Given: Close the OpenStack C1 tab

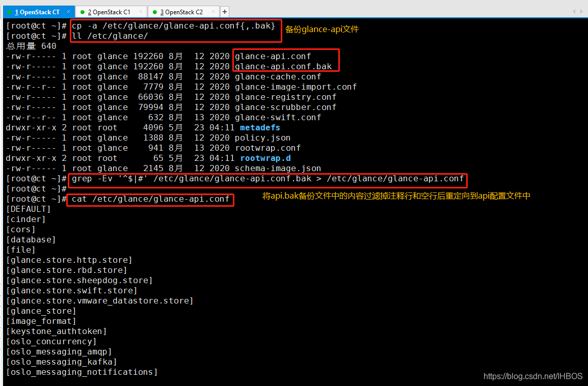Looking at the screenshot, I should [x=141, y=12].
